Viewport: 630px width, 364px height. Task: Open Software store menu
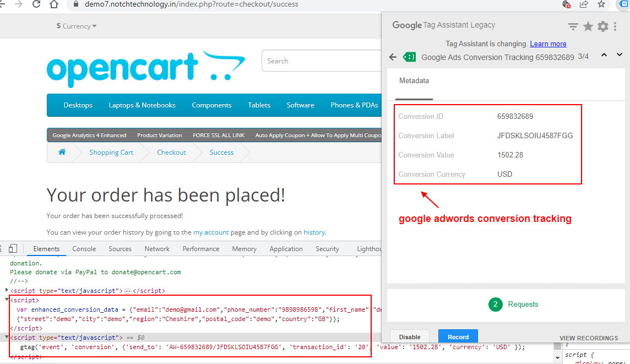pos(300,105)
